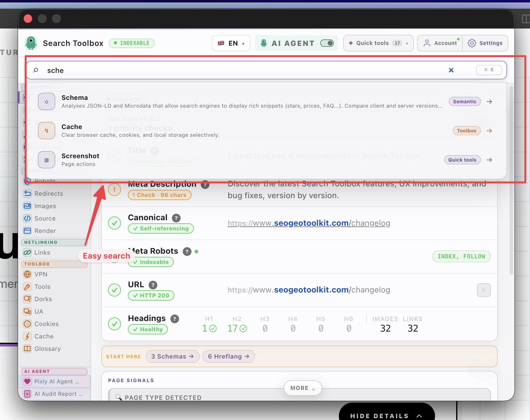Click the Self-referencing badge
The image size is (530, 420).
tap(161, 229)
